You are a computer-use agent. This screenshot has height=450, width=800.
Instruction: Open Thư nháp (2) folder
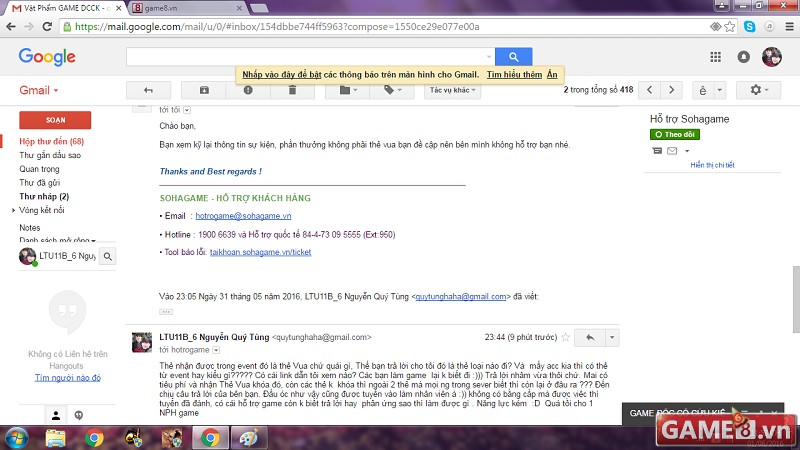[x=44, y=196]
